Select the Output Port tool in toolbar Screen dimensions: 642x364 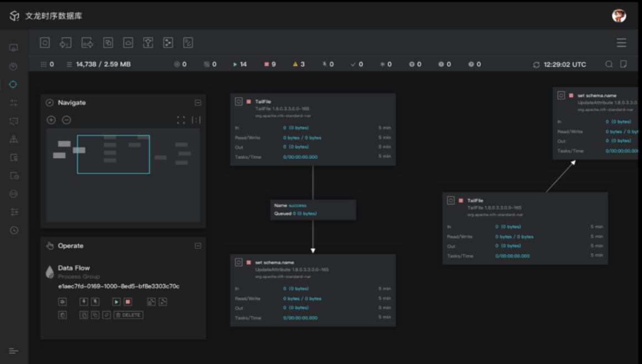coord(87,42)
